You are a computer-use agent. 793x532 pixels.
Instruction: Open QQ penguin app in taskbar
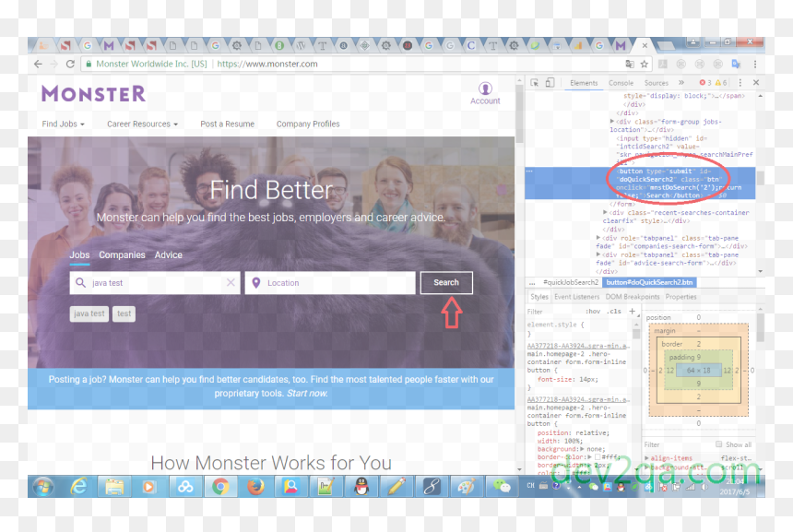(361, 487)
